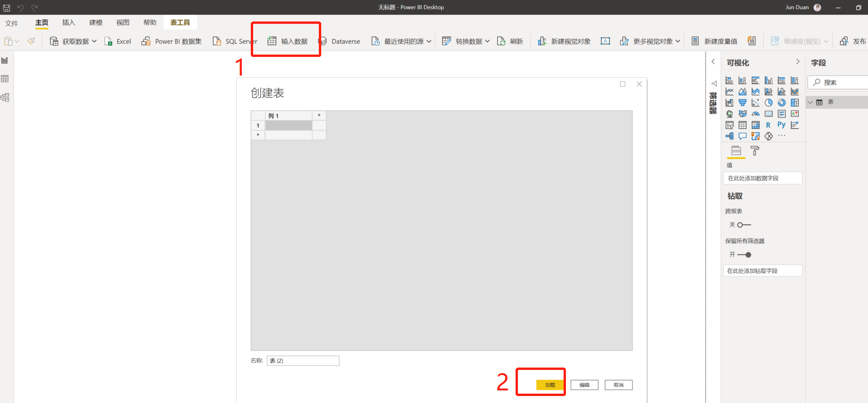Click the Save icon in the title bar
Viewport: 868px width, 403px height.
tap(7, 7)
